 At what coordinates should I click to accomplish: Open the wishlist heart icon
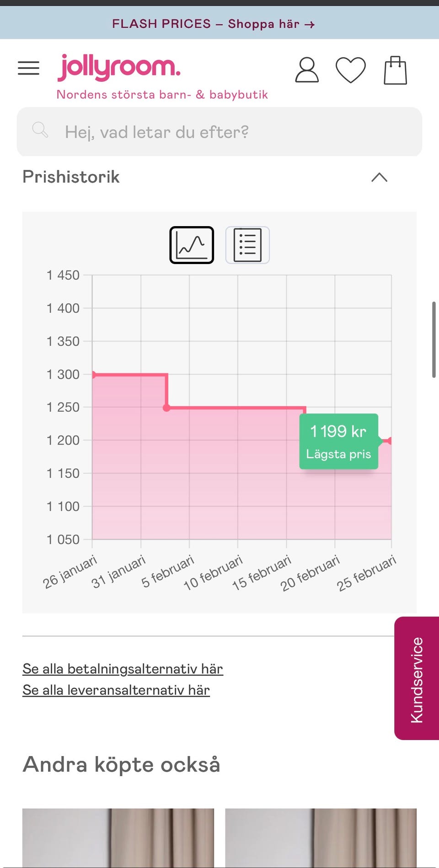click(351, 70)
